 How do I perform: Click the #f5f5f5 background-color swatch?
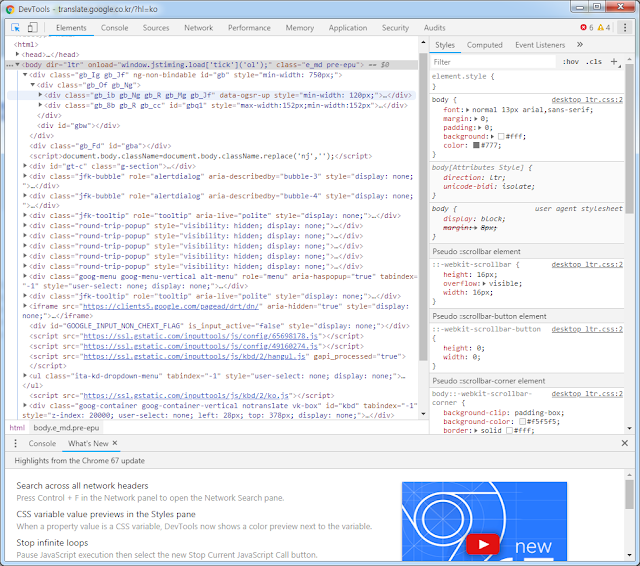point(522,422)
